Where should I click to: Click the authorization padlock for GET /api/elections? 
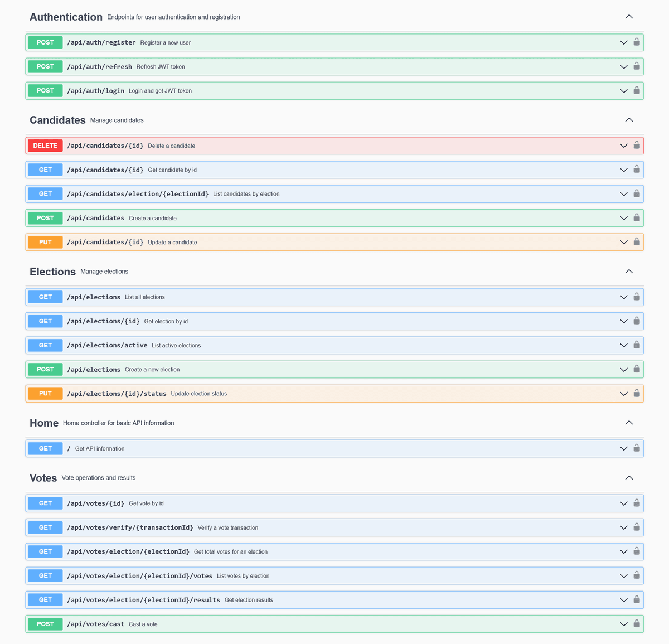[x=636, y=297]
